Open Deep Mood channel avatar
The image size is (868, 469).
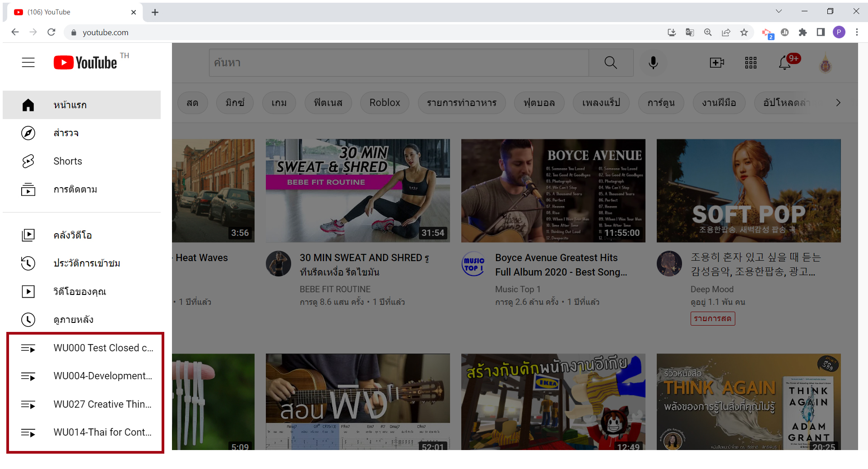[x=669, y=263]
